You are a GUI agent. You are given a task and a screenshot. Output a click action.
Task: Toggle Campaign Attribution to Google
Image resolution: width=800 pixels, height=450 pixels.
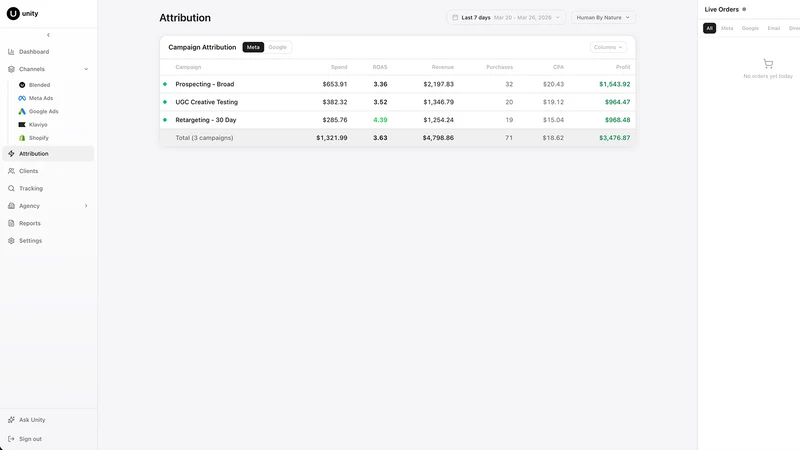[278, 47]
